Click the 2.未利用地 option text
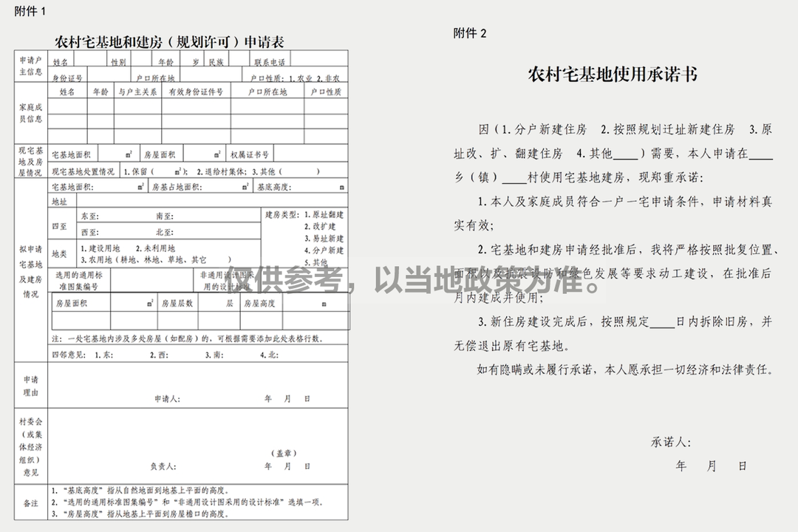This screenshot has width=798, height=532. tap(156, 248)
